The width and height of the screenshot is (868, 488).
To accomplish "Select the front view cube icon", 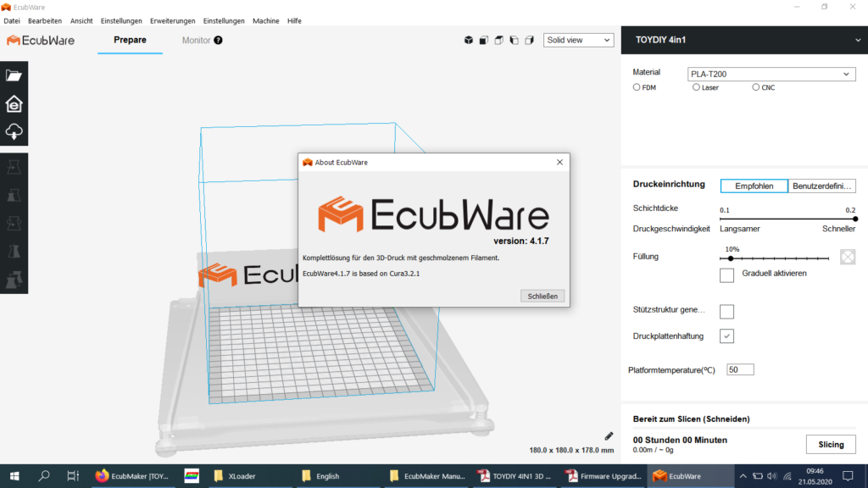I will tap(483, 40).
